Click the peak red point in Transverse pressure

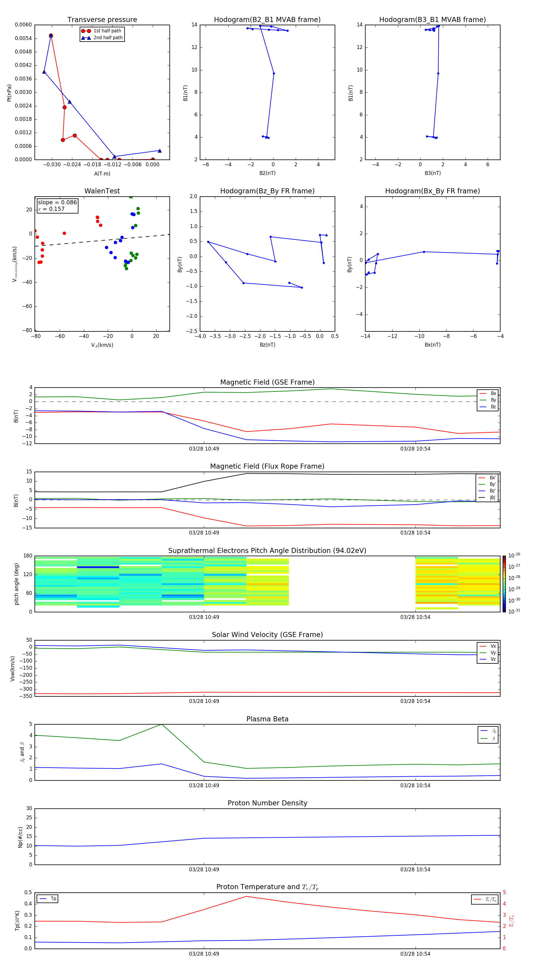pos(51,36)
